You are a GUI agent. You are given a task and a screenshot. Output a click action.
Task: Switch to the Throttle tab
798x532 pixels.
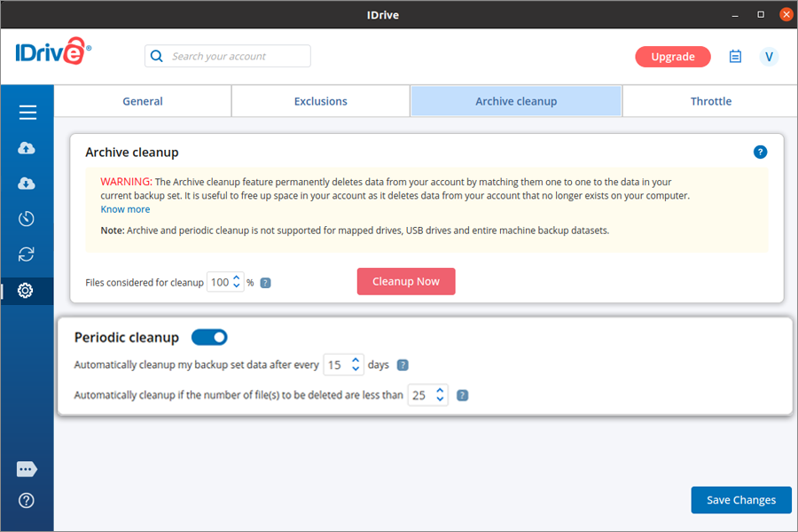[x=710, y=101]
